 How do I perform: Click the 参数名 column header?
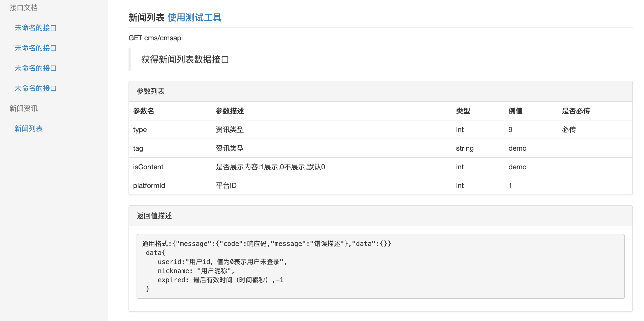(143, 111)
